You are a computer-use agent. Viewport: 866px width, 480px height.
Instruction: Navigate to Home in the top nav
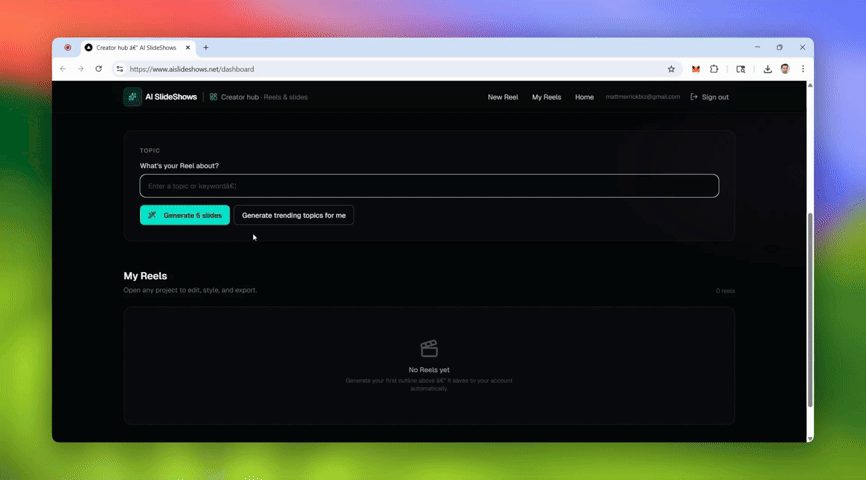584,97
